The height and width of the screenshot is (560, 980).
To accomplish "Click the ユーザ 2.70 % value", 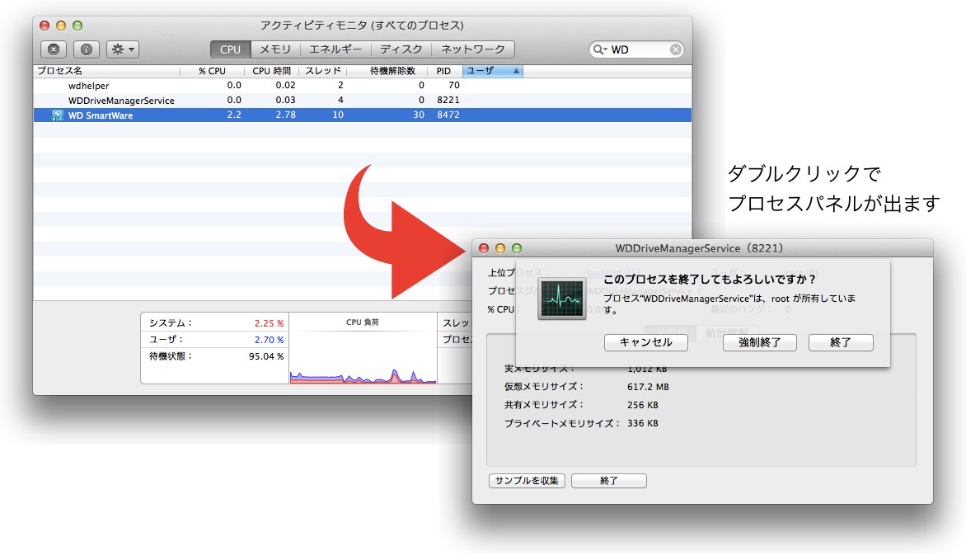I will click(x=269, y=340).
